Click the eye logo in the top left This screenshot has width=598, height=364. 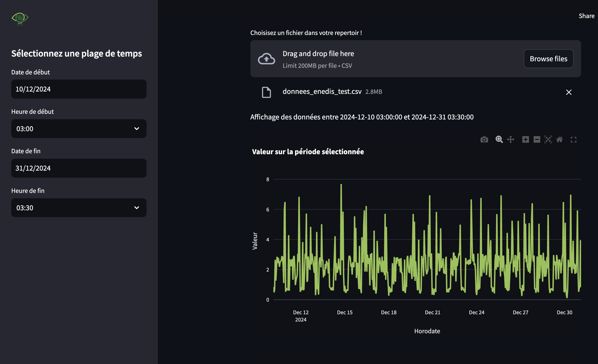coord(20,19)
